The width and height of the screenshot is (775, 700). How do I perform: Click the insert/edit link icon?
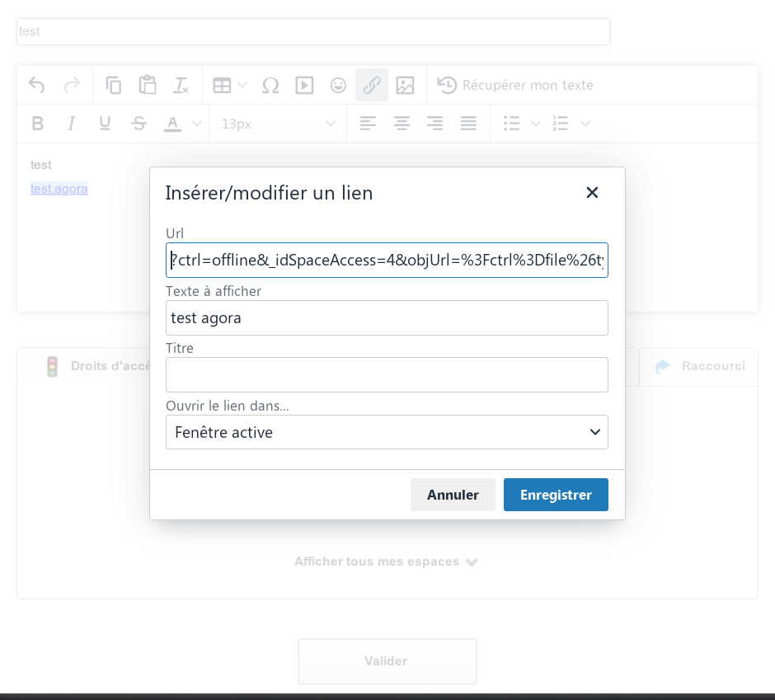point(372,85)
